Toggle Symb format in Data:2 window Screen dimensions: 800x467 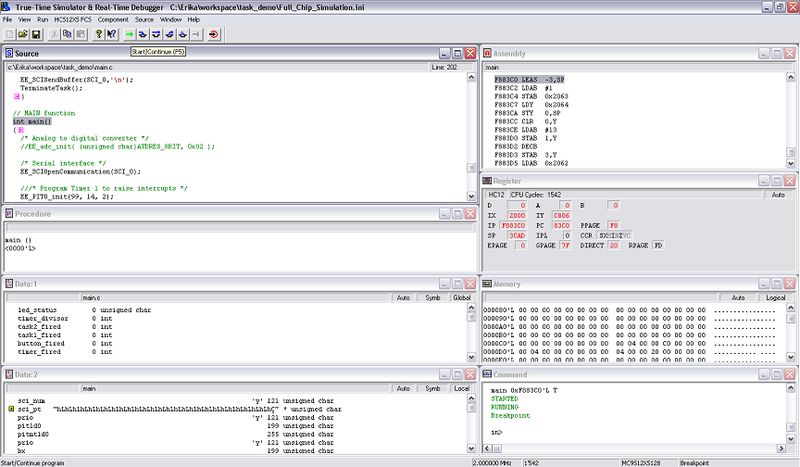tap(433, 388)
